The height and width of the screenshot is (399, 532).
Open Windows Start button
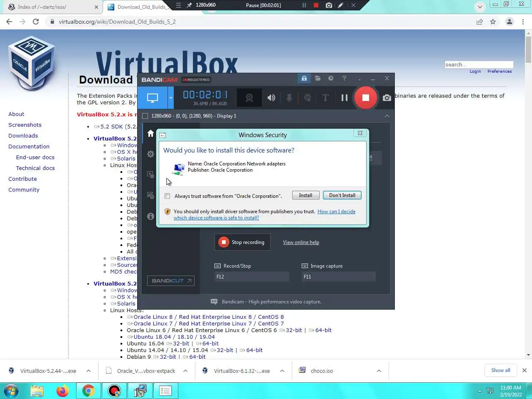click(x=11, y=391)
